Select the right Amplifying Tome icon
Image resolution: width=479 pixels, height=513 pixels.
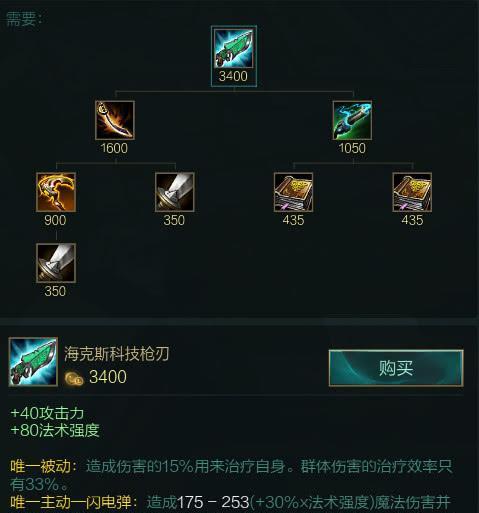412,192
